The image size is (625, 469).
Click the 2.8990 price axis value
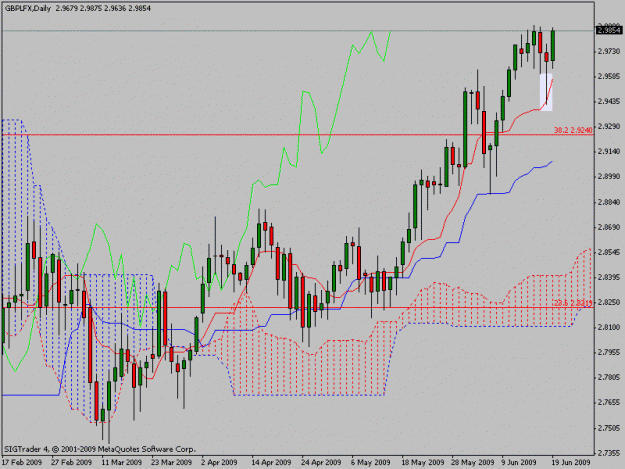[609, 177]
